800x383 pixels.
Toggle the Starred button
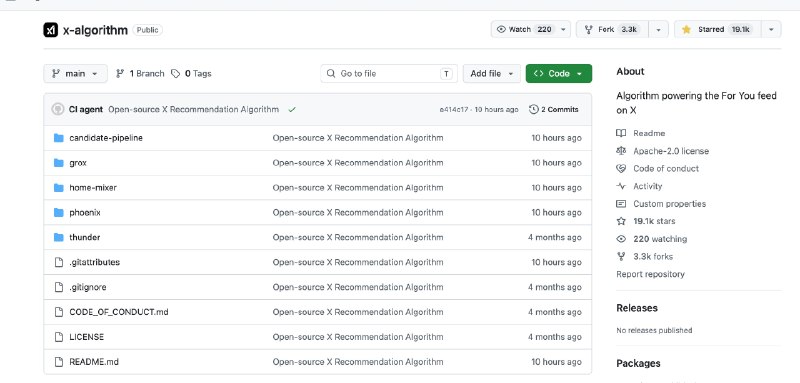pyautogui.click(x=717, y=30)
